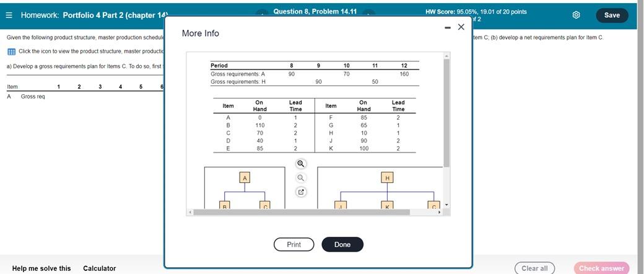644x274 pixels.
Task: Click the Clear all button
Action: [535, 268]
